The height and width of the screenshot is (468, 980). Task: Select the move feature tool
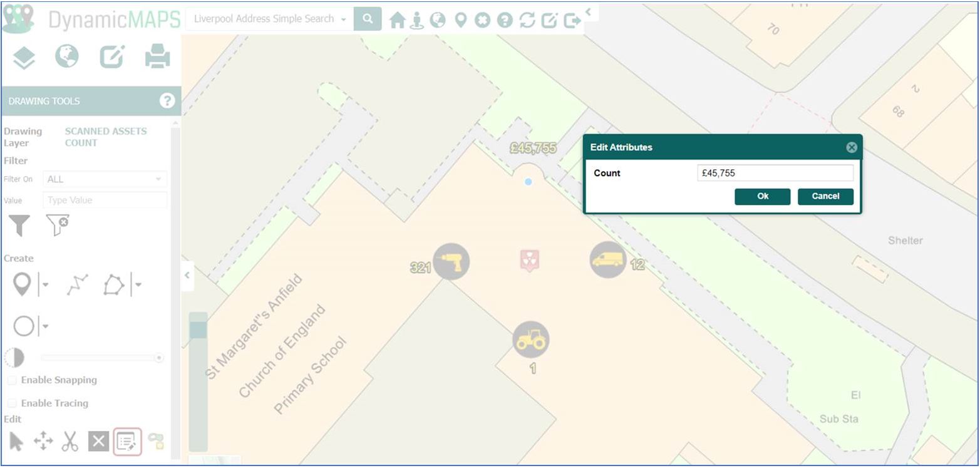click(43, 442)
